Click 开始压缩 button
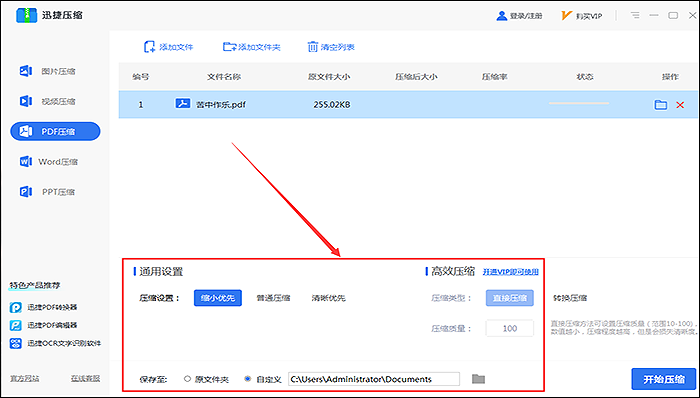This screenshot has width=700, height=398. (664, 380)
